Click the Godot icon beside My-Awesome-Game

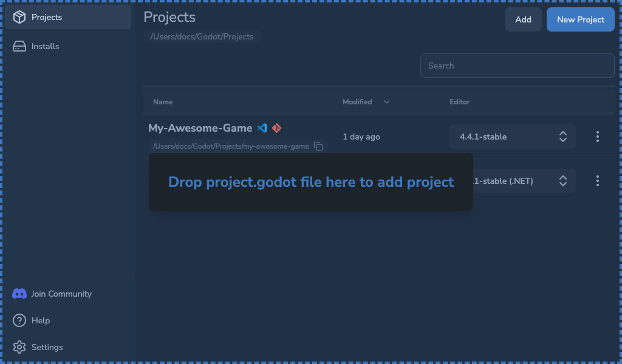276,128
